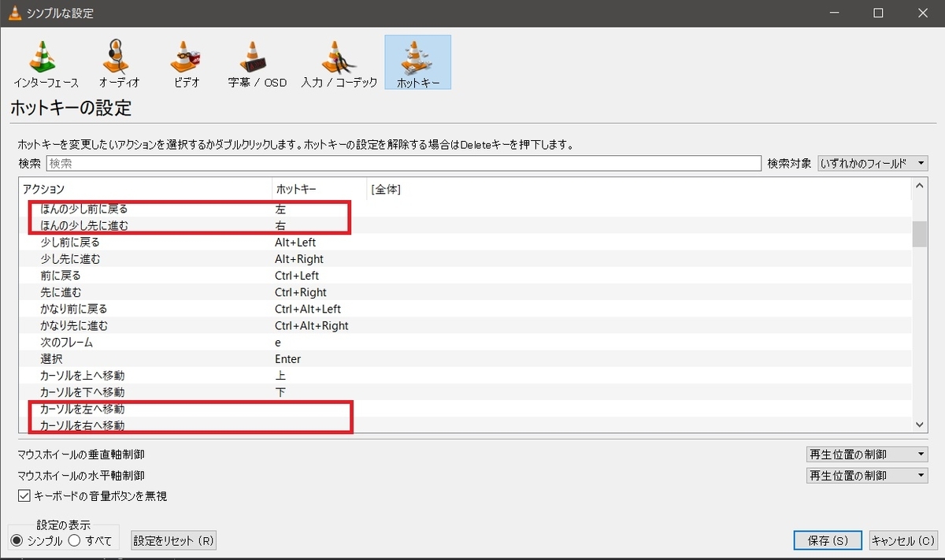The width and height of the screenshot is (945, 560).
Task: Uncheck キーボードの音量ボタンを無視
Action: [23, 495]
